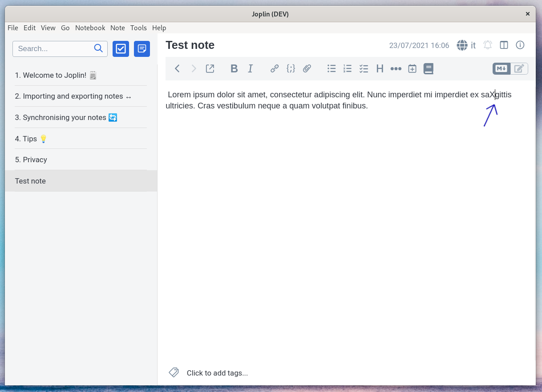This screenshot has height=392, width=542.
Task: Click 'Click to add tags...' link
Action: (217, 373)
